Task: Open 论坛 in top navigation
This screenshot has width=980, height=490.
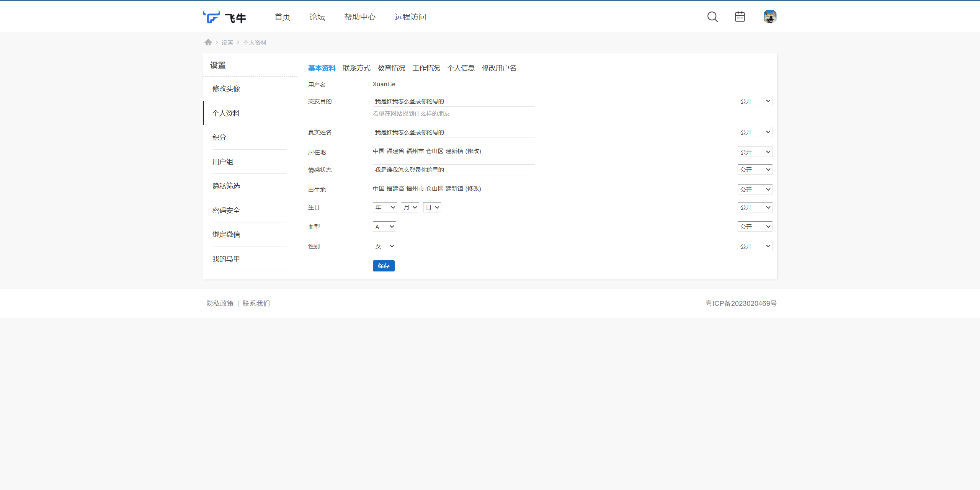Action: pyautogui.click(x=317, y=17)
